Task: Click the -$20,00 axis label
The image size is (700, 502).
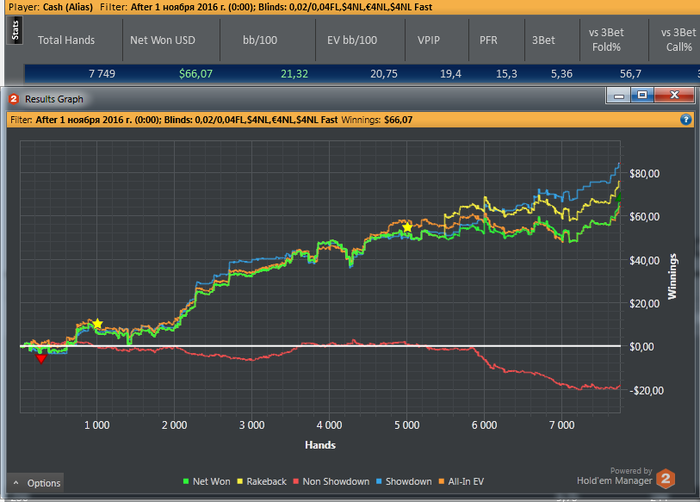Action: pyautogui.click(x=646, y=390)
